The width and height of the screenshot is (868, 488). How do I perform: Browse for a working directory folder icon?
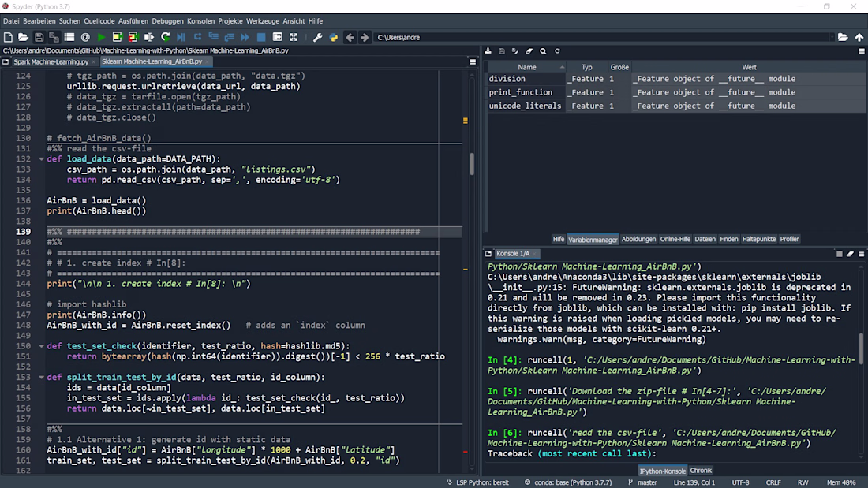pos(843,37)
